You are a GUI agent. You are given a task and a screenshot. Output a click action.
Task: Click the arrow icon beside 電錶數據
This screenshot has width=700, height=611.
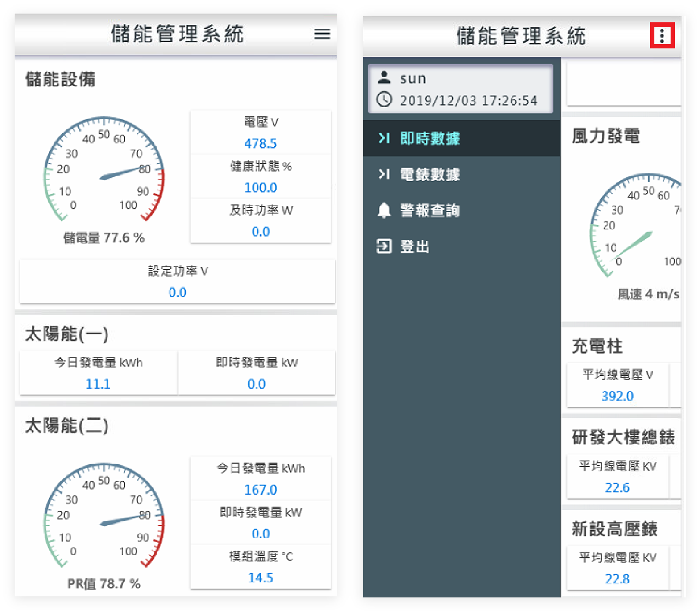[x=384, y=174]
